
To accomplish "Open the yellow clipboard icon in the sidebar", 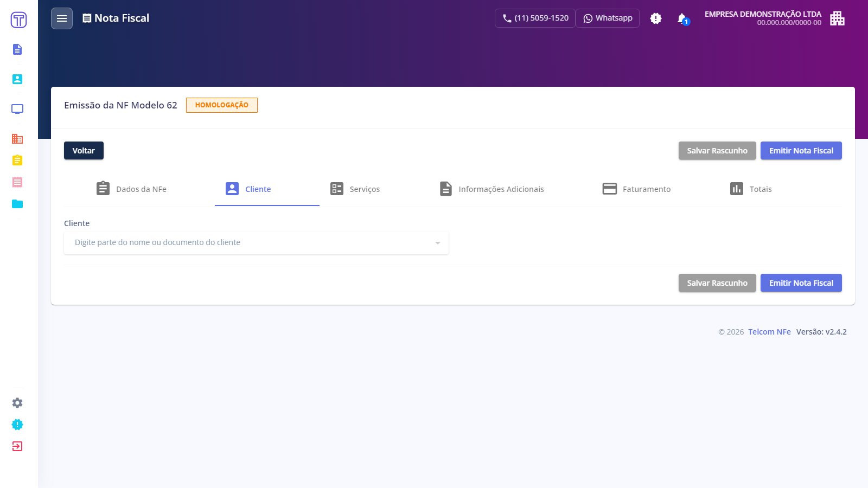I will 17,160.
